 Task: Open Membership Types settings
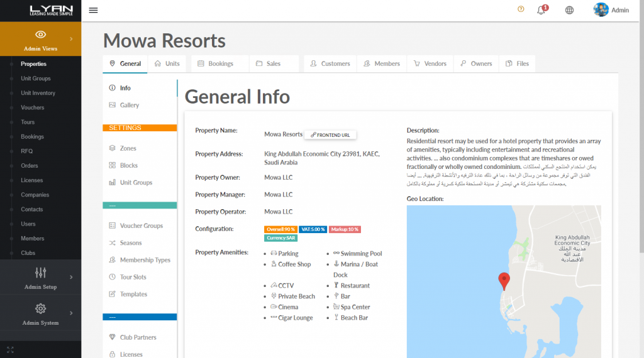tap(145, 260)
